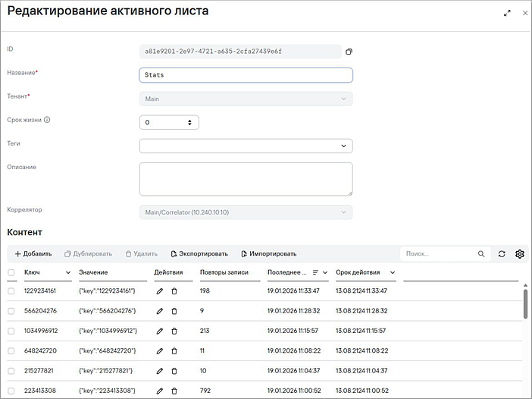Click expiry 13.08.2124 11:04:37
Viewport: 532px width, 399px height.
[361, 371]
